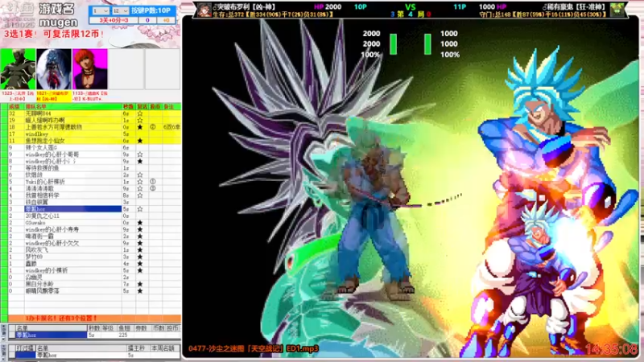The height and width of the screenshot is (362, 644).
Task: Sort by the 复活 column header
Action: 142,107
